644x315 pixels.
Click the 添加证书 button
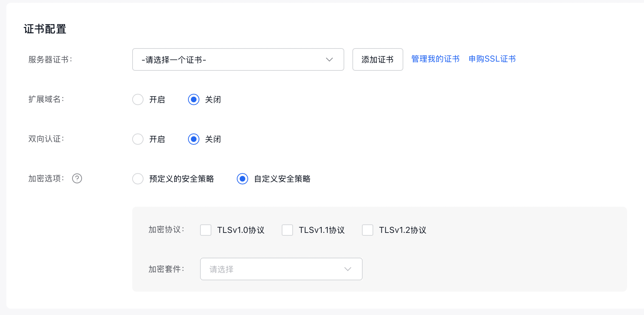pos(377,59)
